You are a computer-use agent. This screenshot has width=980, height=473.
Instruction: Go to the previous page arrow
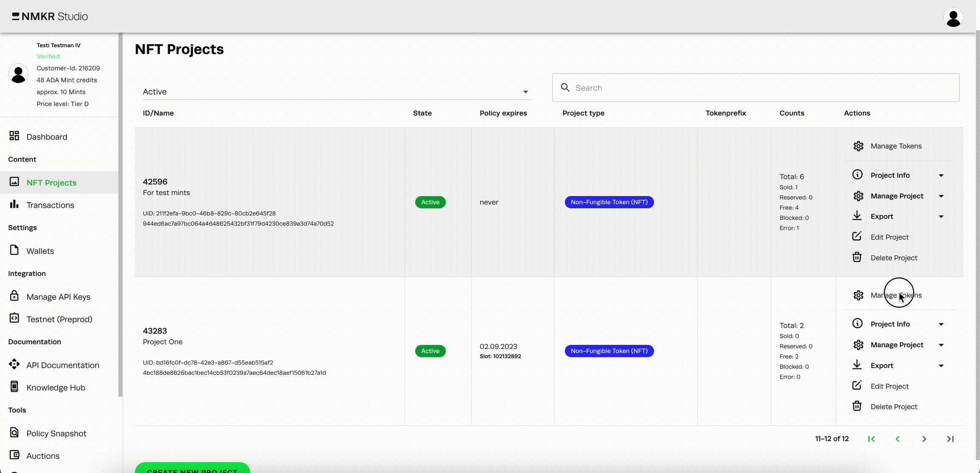(x=897, y=439)
